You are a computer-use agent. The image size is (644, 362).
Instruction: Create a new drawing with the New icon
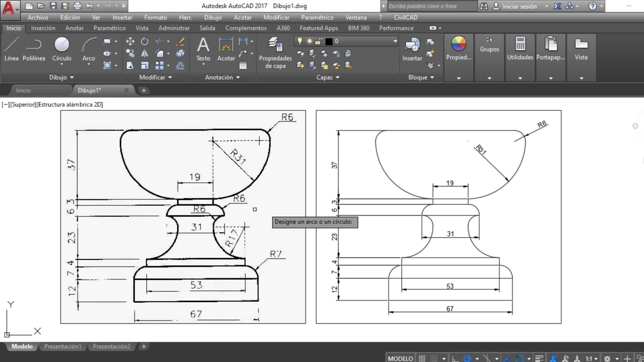(x=29, y=6)
